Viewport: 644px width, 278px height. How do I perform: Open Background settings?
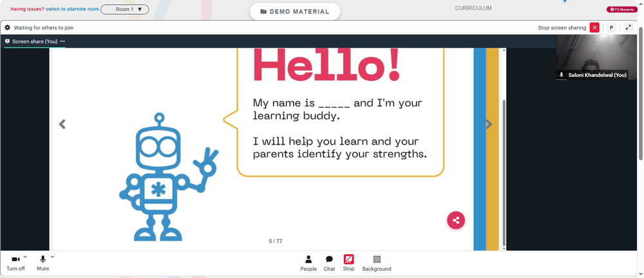click(377, 263)
